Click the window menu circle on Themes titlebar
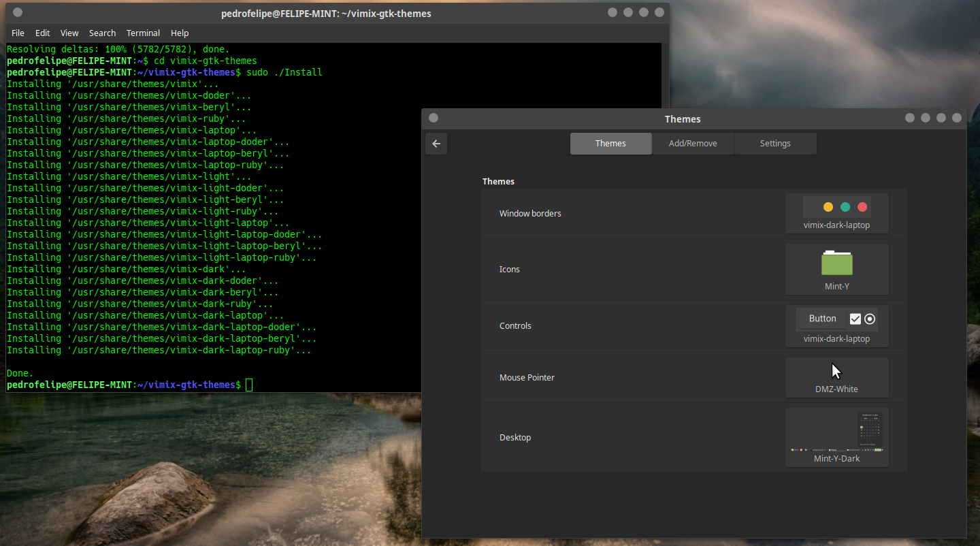The image size is (980, 546). pyautogui.click(x=434, y=118)
